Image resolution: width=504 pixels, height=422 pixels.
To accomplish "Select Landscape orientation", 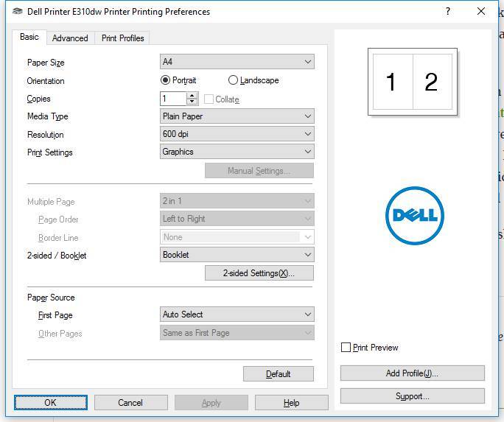I will pyautogui.click(x=253, y=80).
